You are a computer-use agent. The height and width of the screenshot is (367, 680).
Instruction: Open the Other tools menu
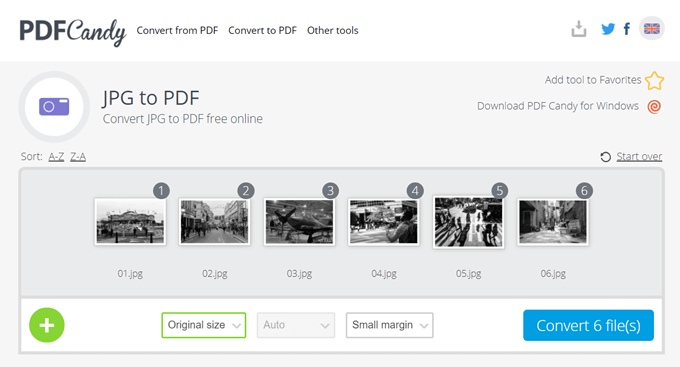[x=333, y=30]
